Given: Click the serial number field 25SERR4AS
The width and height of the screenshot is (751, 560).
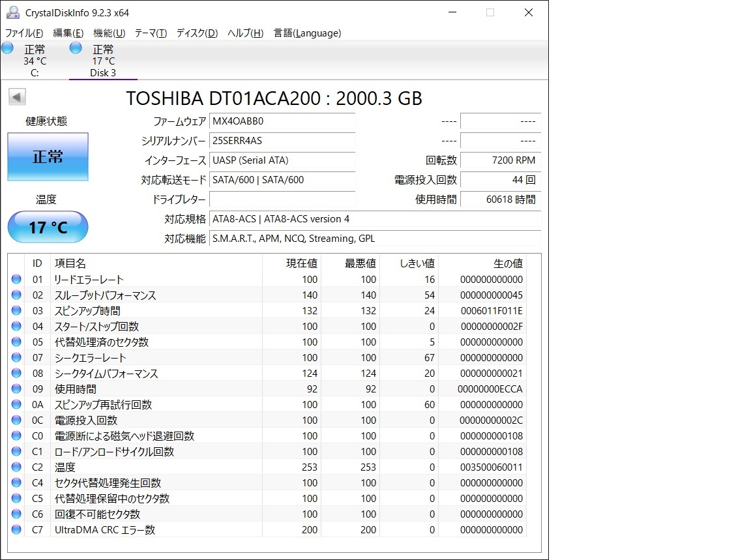Looking at the screenshot, I should 282,141.
